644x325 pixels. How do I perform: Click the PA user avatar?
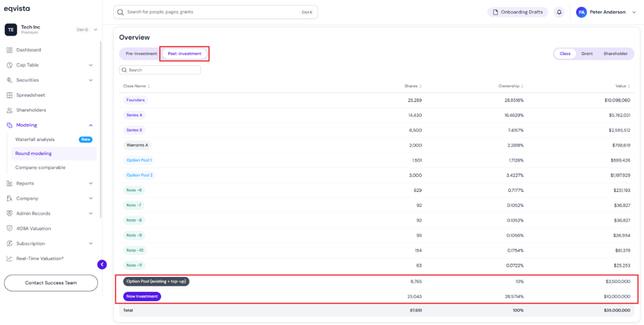coord(581,12)
